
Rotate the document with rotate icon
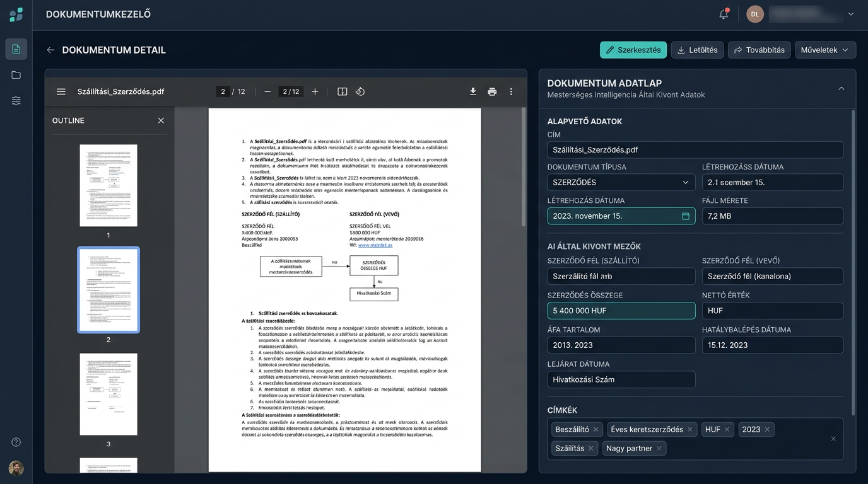(x=360, y=91)
